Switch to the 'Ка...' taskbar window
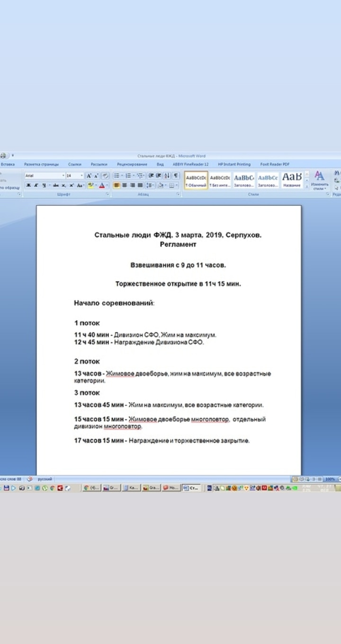 coord(131,488)
